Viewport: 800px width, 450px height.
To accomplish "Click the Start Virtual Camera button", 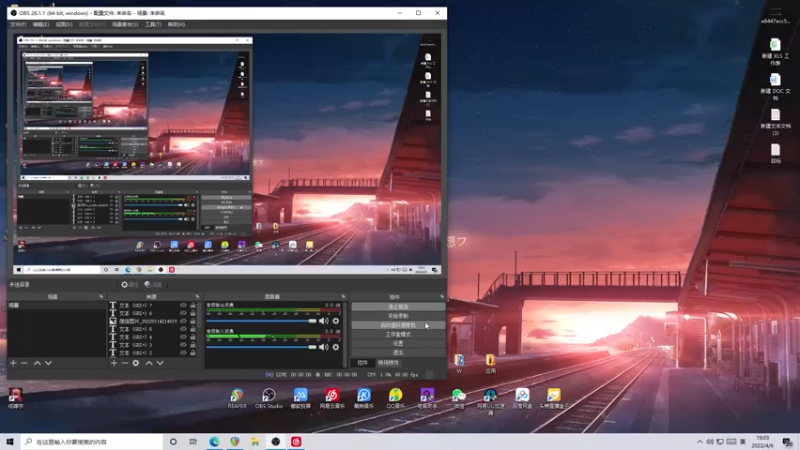I will pyautogui.click(x=398, y=325).
